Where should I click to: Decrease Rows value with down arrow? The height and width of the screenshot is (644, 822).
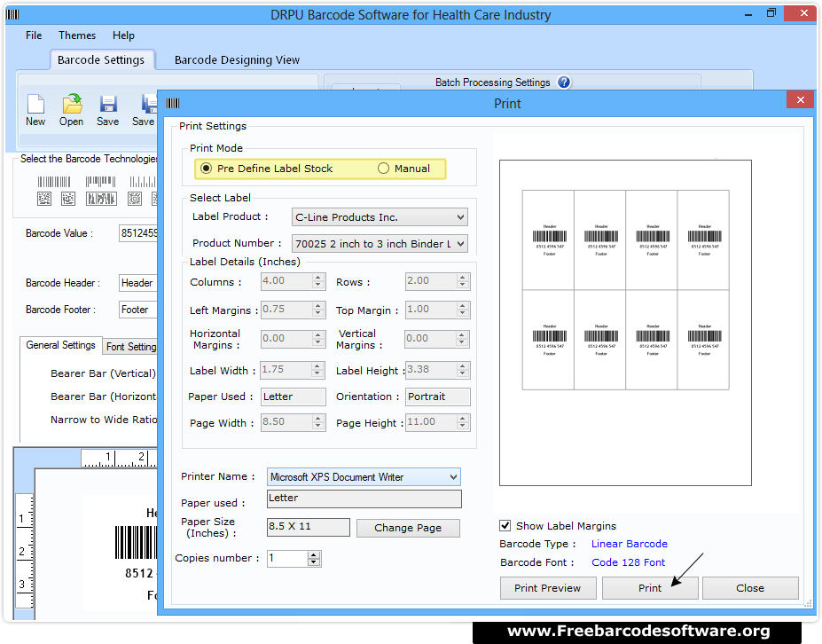(462, 285)
